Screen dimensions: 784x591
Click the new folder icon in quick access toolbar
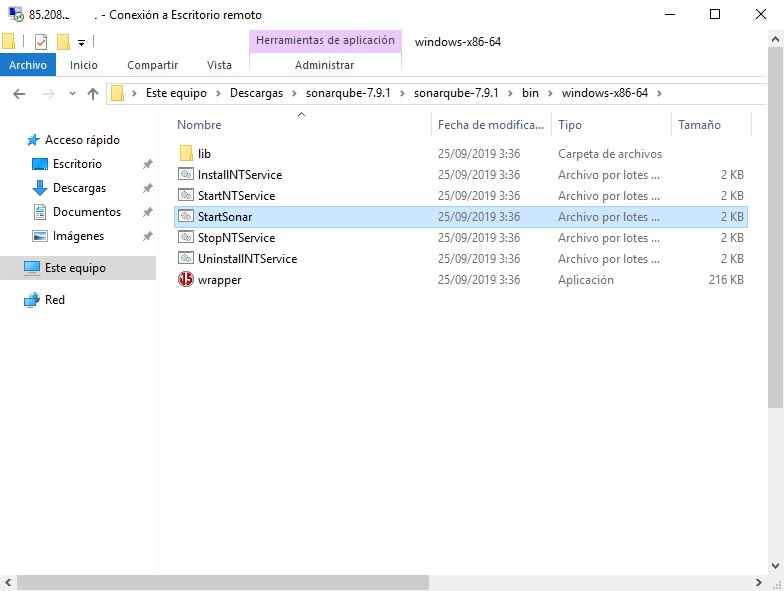[63, 42]
